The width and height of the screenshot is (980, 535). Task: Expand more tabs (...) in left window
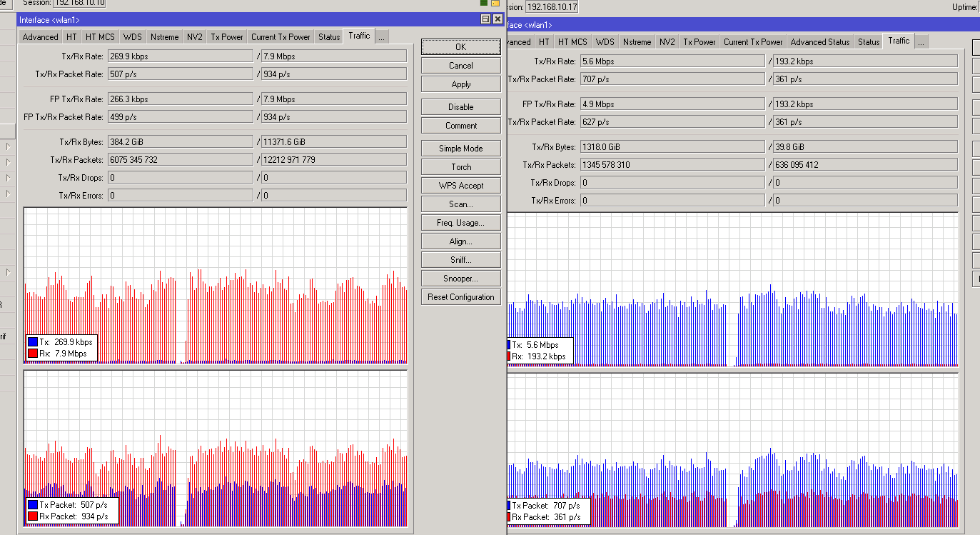point(381,37)
